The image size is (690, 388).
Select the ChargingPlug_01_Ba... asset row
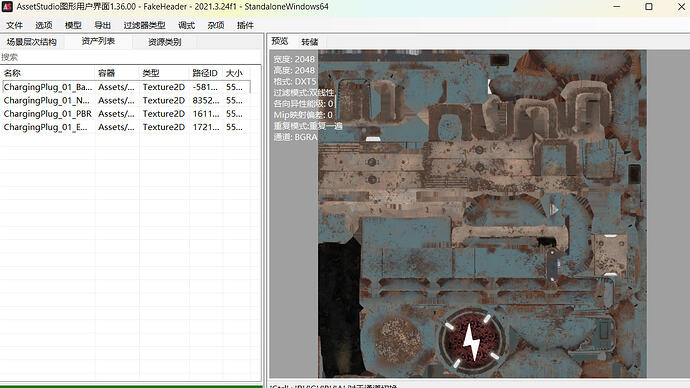tap(127, 87)
